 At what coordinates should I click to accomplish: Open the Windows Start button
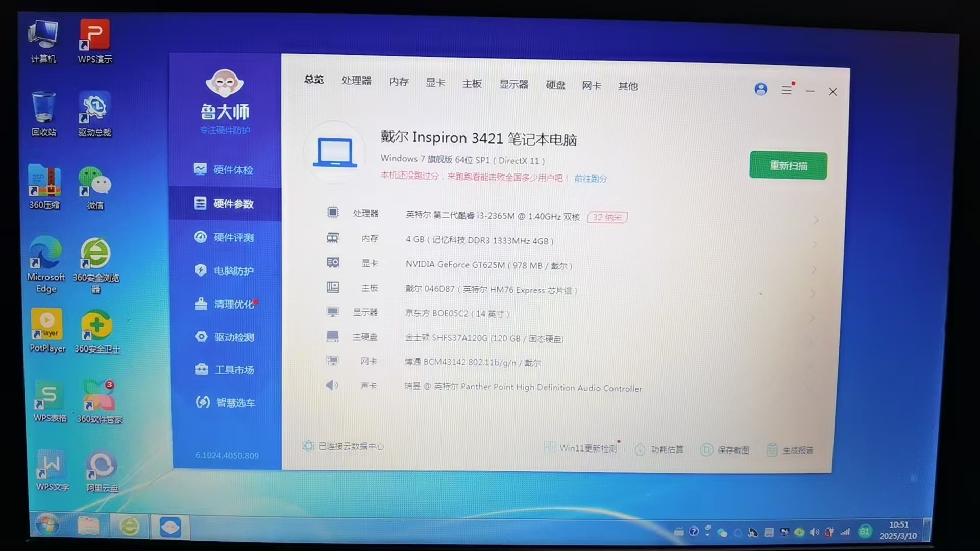tap(47, 524)
